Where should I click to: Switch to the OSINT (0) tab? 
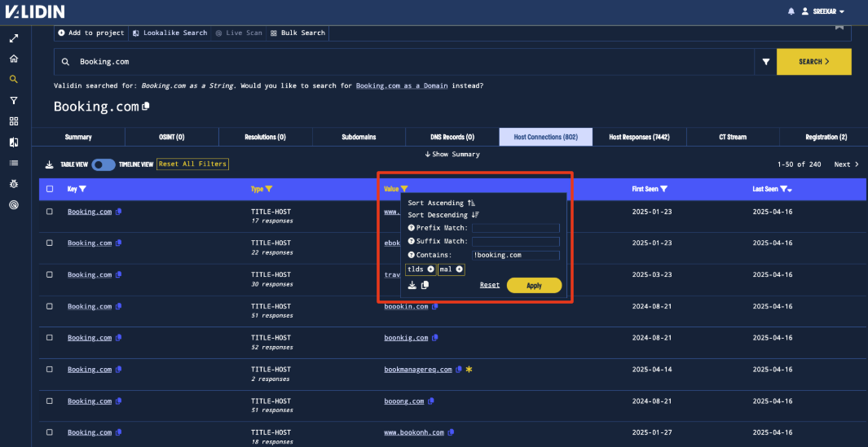[x=172, y=137]
